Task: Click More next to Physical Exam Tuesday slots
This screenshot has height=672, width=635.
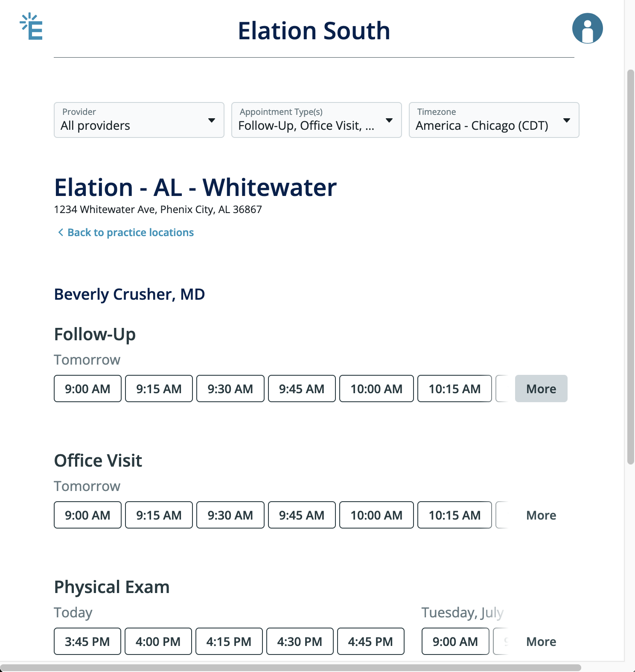Action: (x=541, y=641)
